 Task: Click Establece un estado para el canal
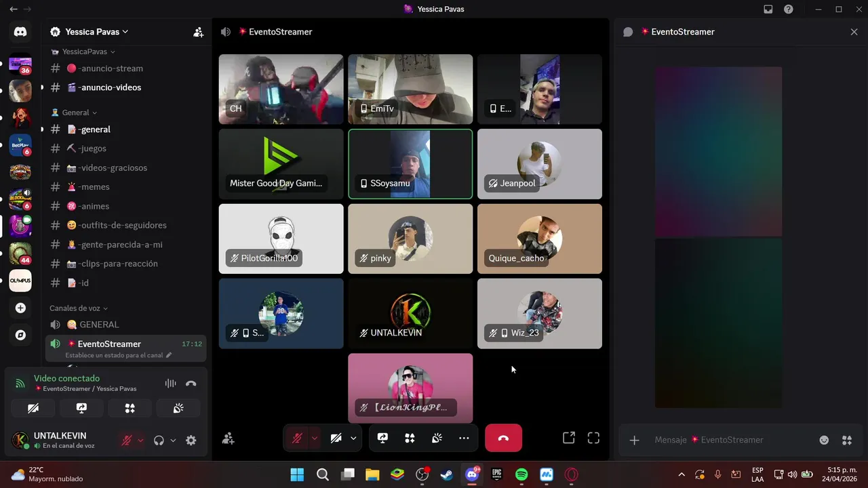tap(118, 355)
